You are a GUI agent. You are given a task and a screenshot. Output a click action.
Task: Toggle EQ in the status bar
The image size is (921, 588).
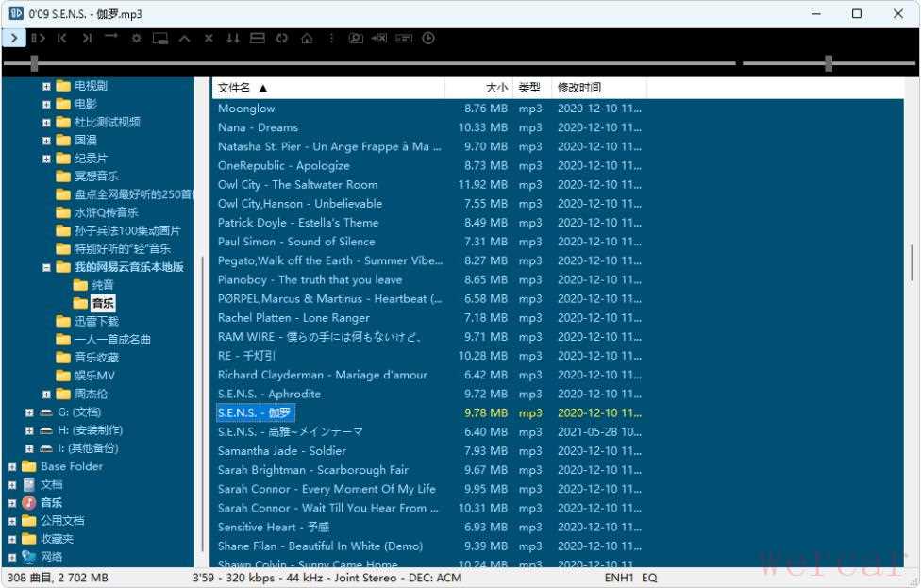point(650,578)
